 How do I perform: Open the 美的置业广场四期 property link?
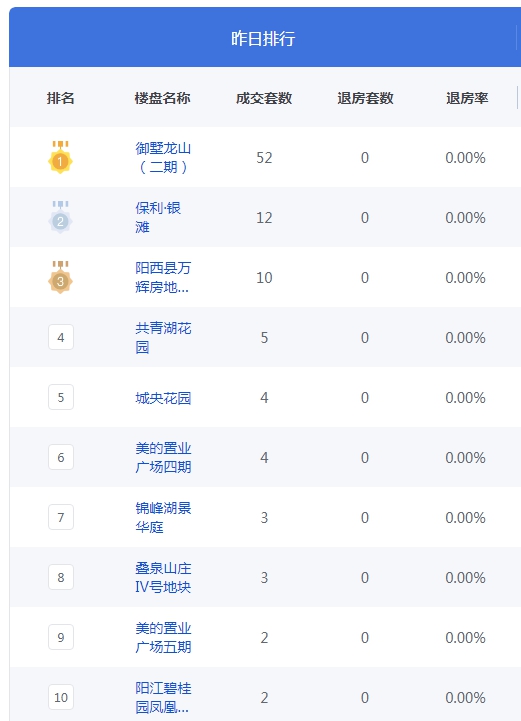click(163, 458)
